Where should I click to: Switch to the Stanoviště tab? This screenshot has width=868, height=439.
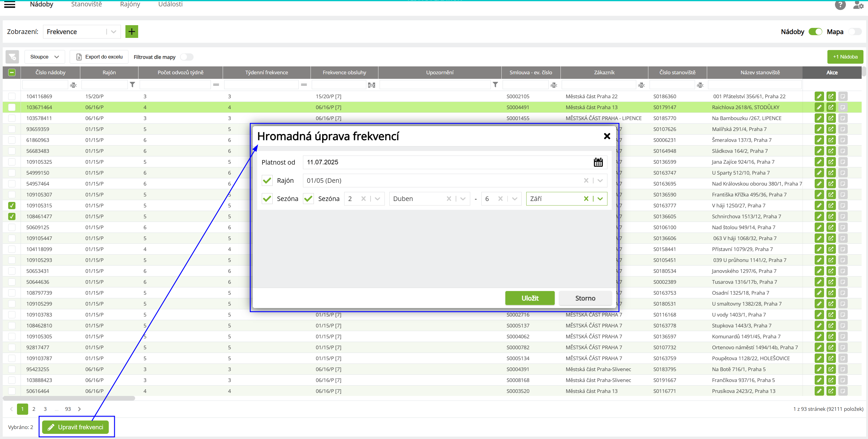86,4
